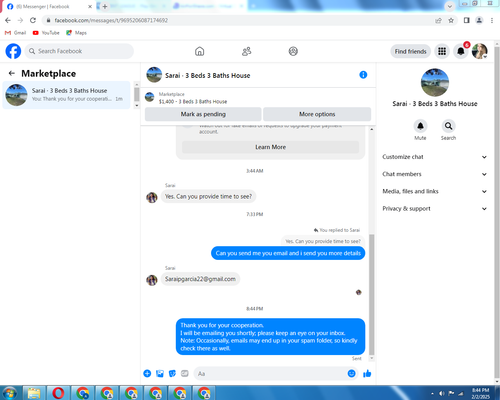The image size is (500, 400).
Task: Open the Groups icon in top navigation
Action: click(293, 51)
